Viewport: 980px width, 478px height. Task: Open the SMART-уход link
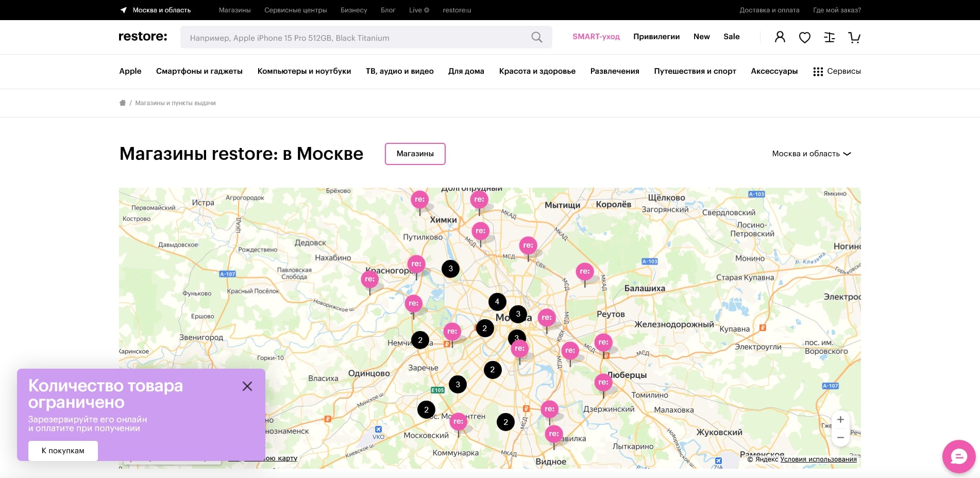(596, 37)
